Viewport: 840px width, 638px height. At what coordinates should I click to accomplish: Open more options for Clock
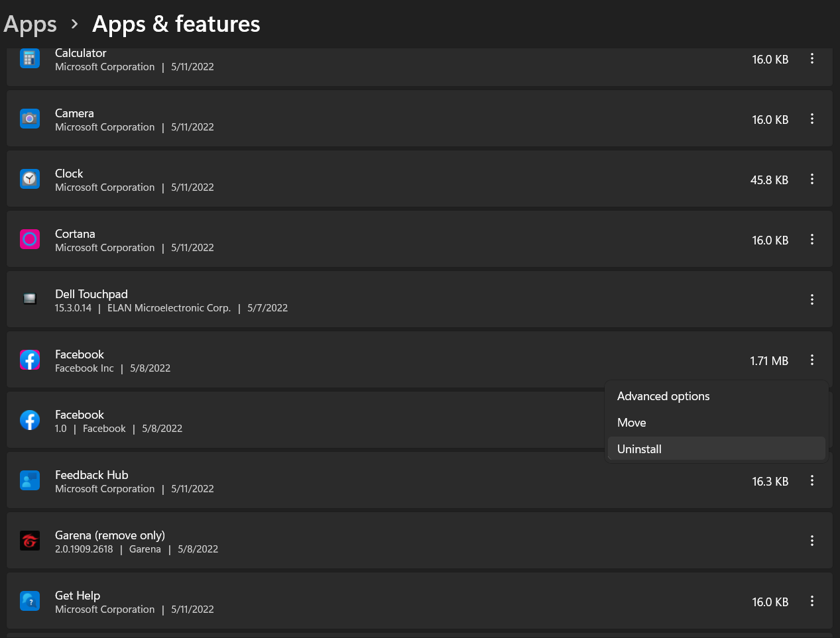811,180
